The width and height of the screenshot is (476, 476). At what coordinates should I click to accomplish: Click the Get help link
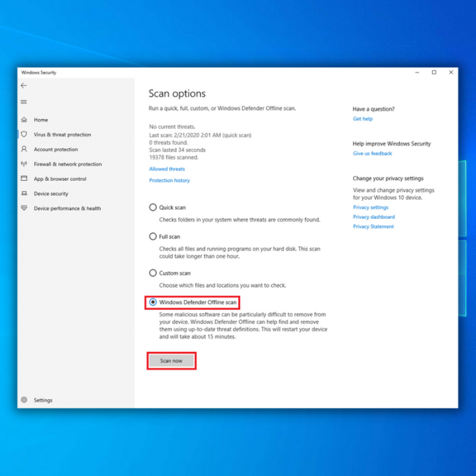[362, 119]
